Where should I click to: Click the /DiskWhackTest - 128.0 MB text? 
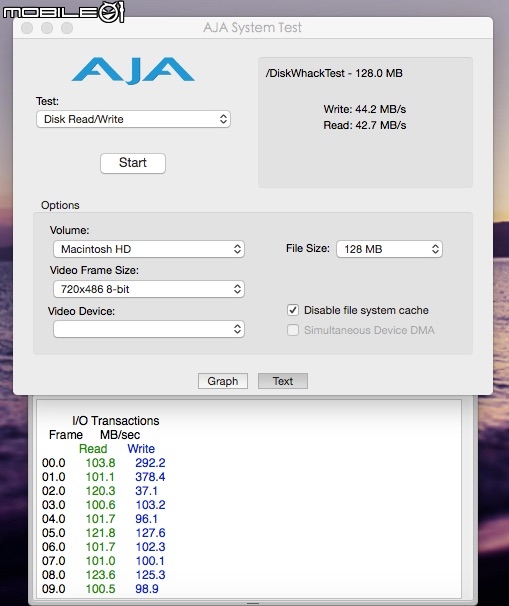(334, 73)
